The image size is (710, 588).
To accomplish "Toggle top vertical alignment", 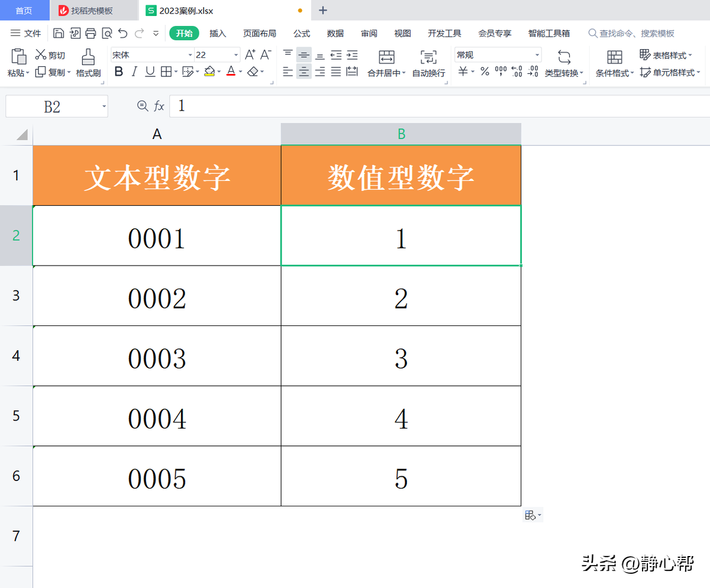I will [288, 54].
